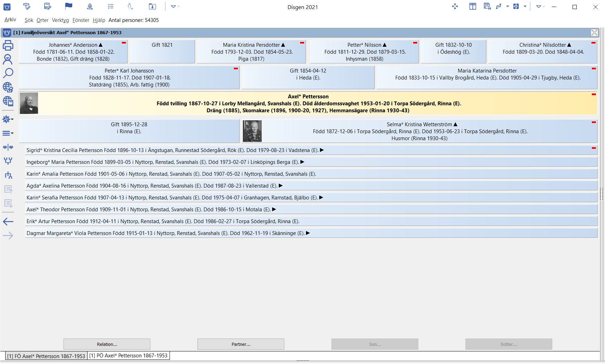Viewport: 605px width, 364px height.
Task: Click Axel Pettersson's portrait photo
Action: click(x=29, y=104)
